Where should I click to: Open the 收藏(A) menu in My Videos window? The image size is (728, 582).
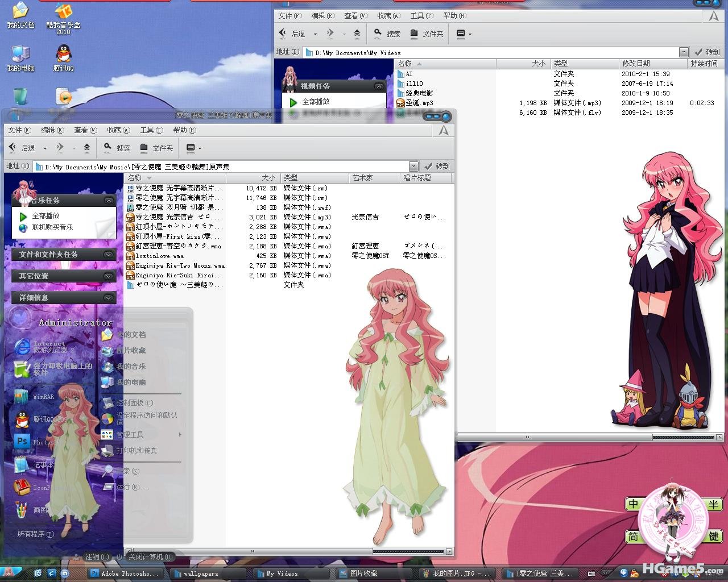click(x=388, y=16)
